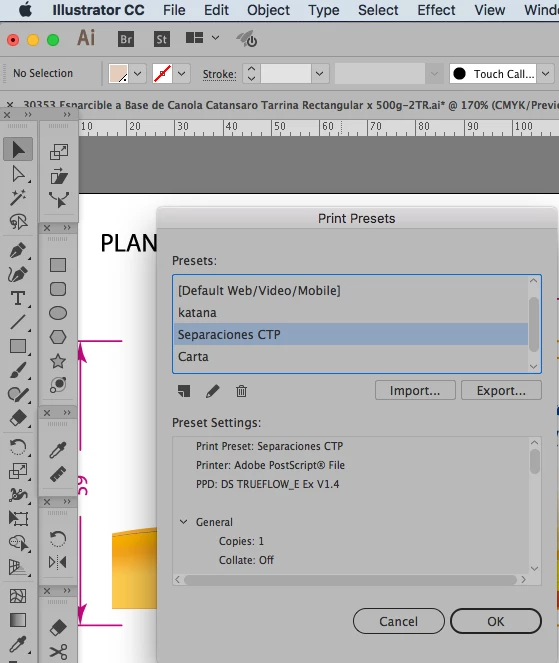Select the Reflect tool in floating panel

pos(58,562)
